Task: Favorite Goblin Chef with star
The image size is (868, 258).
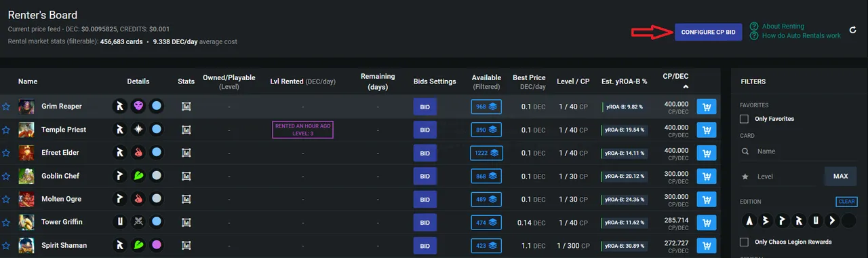Action: (x=6, y=176)
